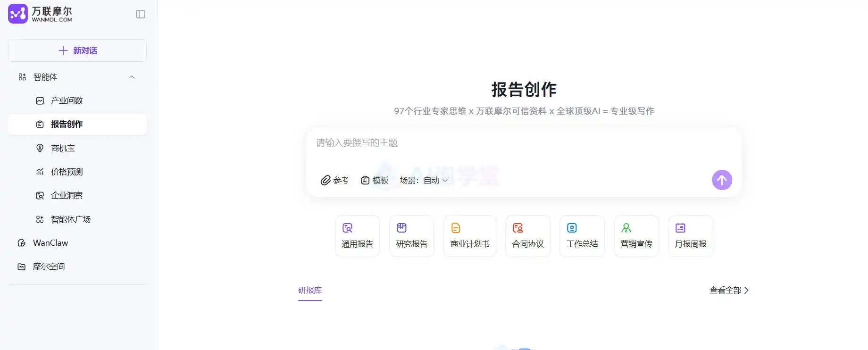Image resolution: width=868 pixels, height=350 pixels.
Task: Click the 工作总结 icon
Action: point(572,228)
